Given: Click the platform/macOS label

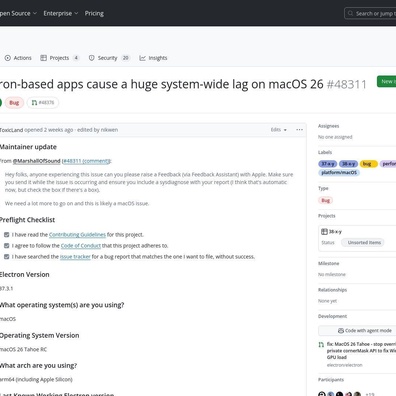Looking at the screenshot, I should pos(339,172).
